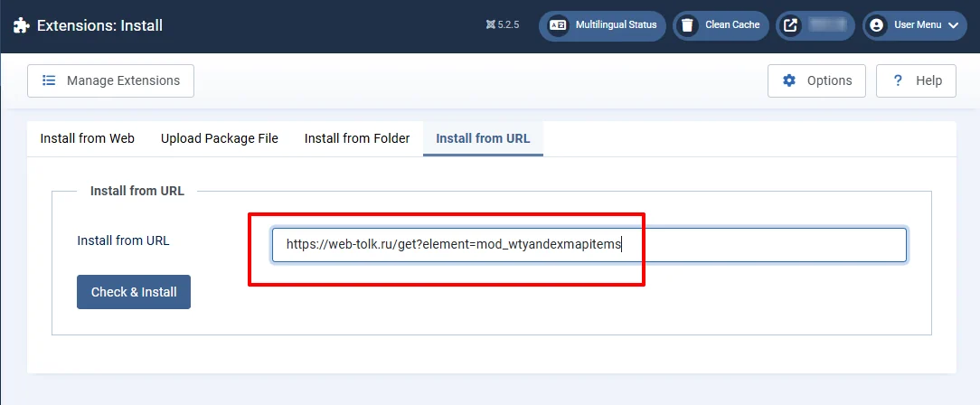This screenshot has width=980, height=405.
Task: Click the puzzle piece Extensions icon
Action: click(22, 25)
